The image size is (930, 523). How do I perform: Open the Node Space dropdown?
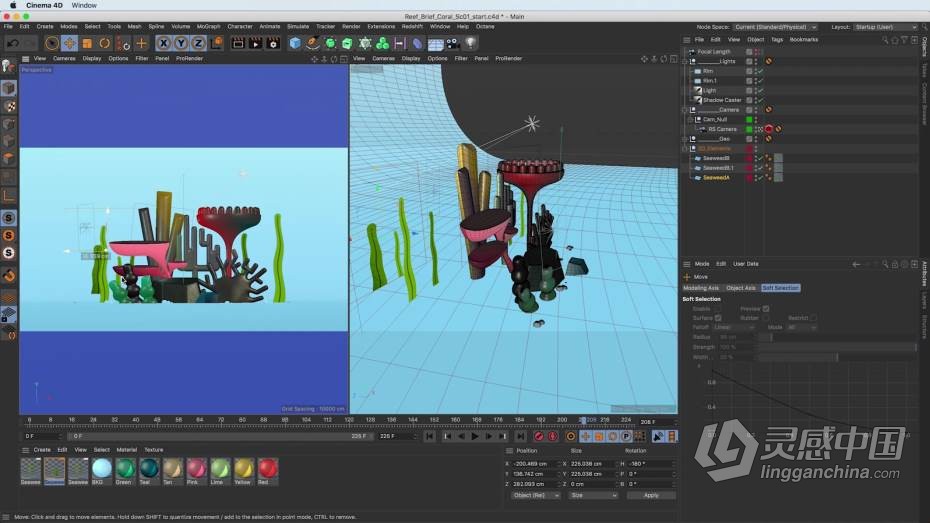775,27
